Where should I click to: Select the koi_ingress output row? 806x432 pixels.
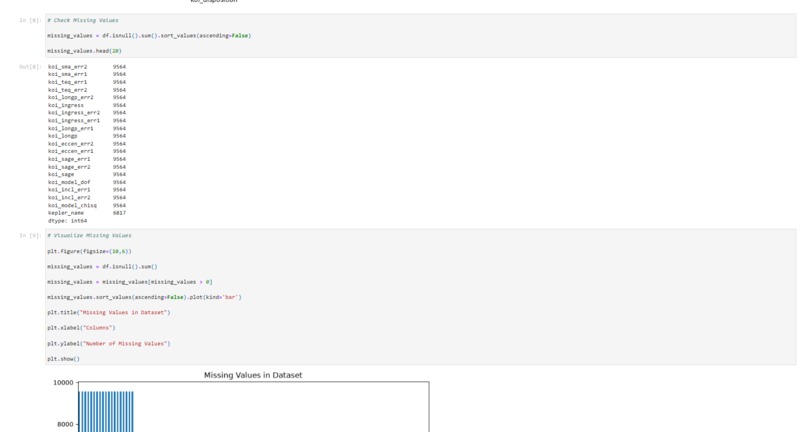click(x=87, y=105)
